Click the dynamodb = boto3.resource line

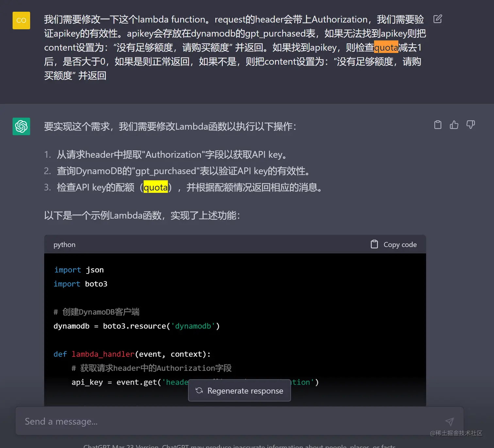click(x=137, y=326)
